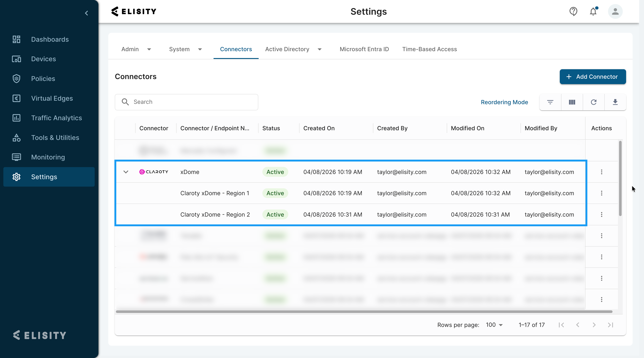Click the horizontal table scrollbar
The height and width of the screenshot is (358, 644).
tap(364, 311)
